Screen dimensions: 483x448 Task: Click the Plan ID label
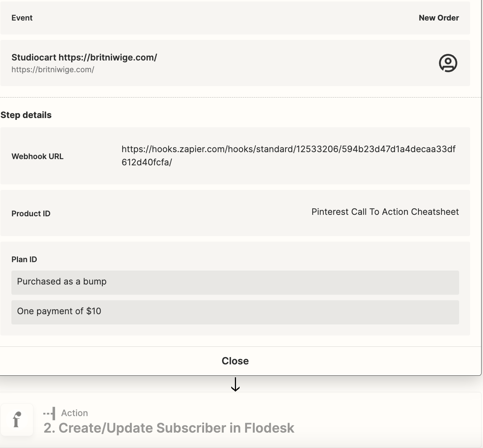(x=24, y=260)
